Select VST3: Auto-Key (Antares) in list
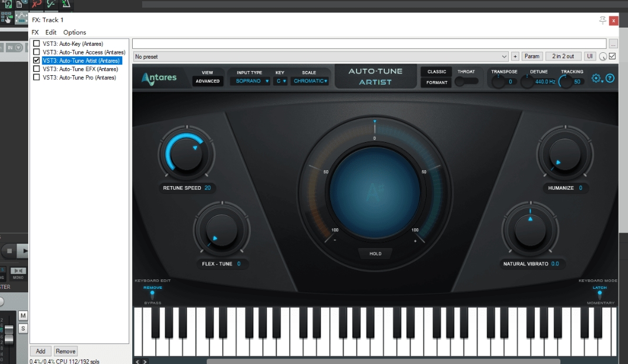The width and height of the screenshot is (628, 364). [x=73, y=43]
